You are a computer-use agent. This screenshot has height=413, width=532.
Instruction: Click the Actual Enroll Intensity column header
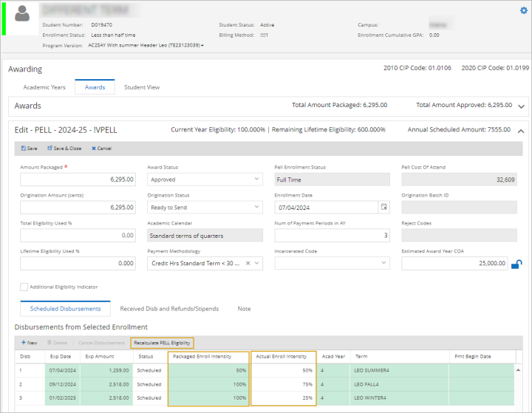pyautogui.click(x=283, y=357)
